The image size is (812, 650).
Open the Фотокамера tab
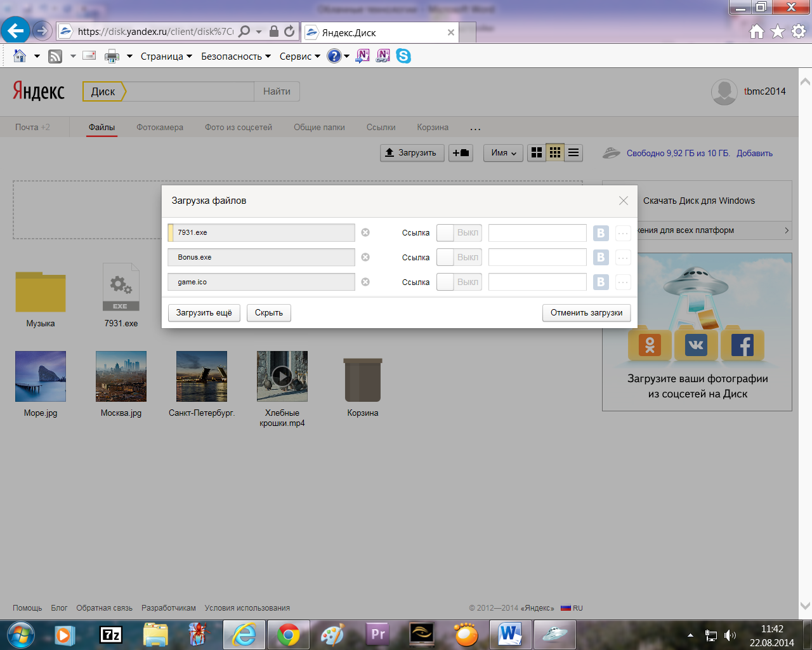coord(160,128)
